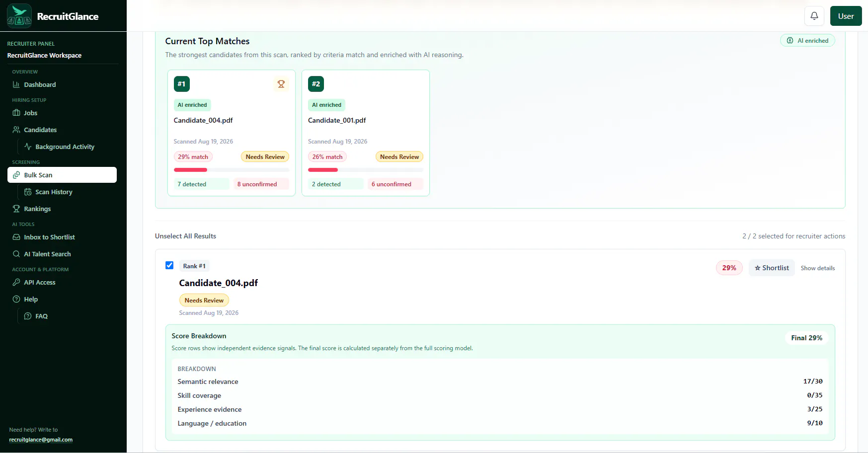The width and height of the screenshot is (868, 453).
Task: Click the Dashboard chart icon
Action: click(16, 84)
